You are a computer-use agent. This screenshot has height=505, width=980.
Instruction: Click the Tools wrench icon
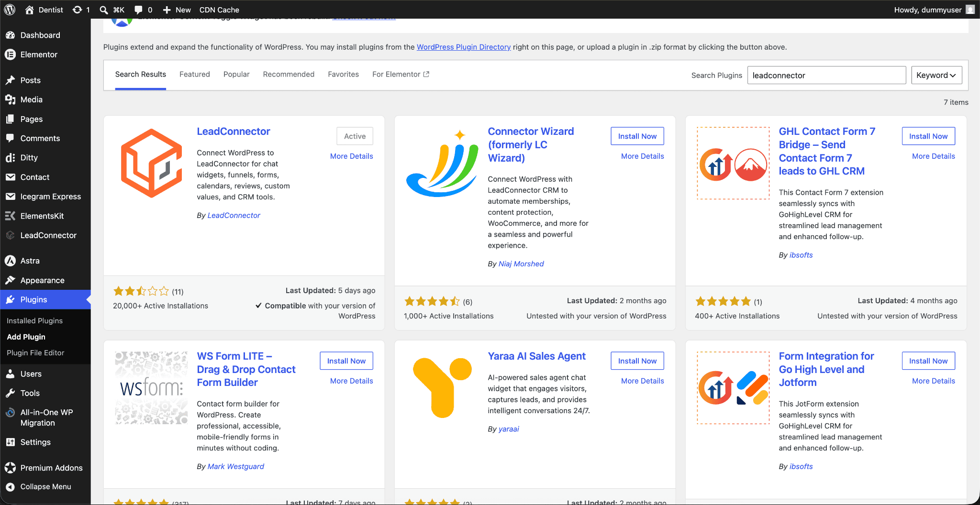click(x=10, y=393)
